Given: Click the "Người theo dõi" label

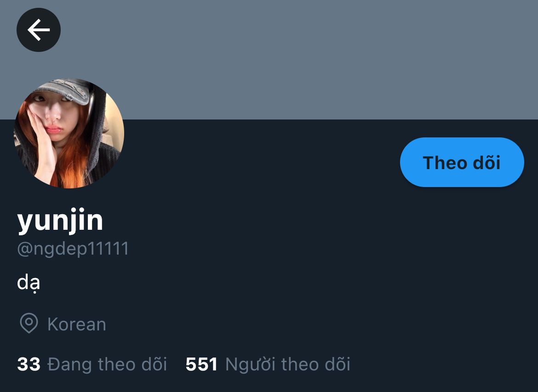Looking at the screenshot, I should [287, 364].
